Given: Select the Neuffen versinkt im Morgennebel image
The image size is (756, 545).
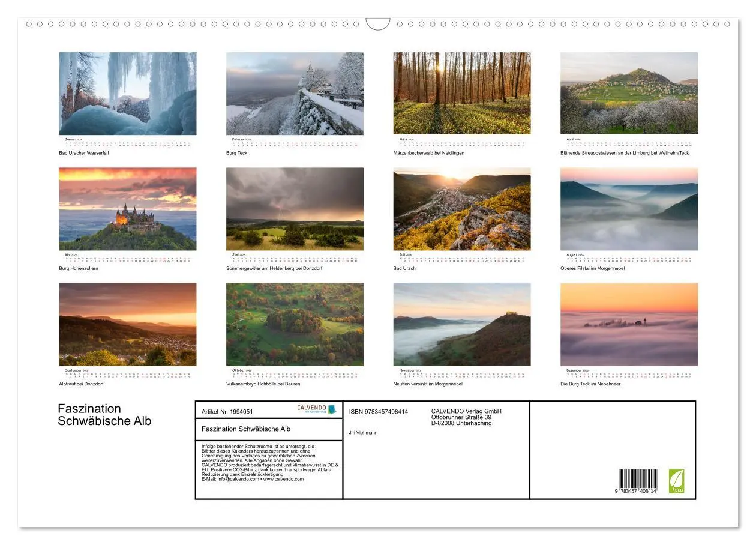Looking at the screenshot, I should click(461, 324).
